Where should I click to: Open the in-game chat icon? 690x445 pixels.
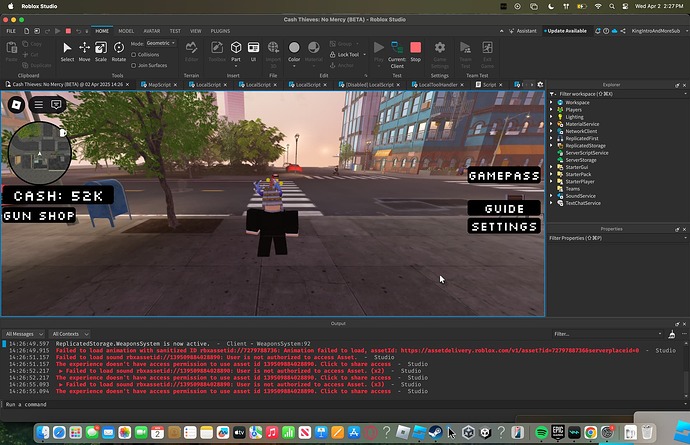pyautogui.click(x=56, y=105)
